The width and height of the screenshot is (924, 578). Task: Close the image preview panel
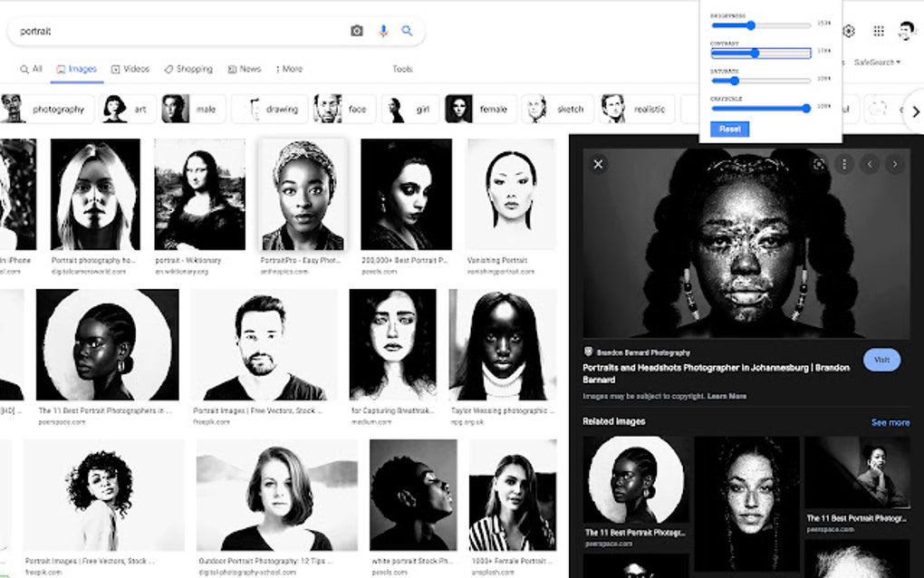[x=598, y=164]
